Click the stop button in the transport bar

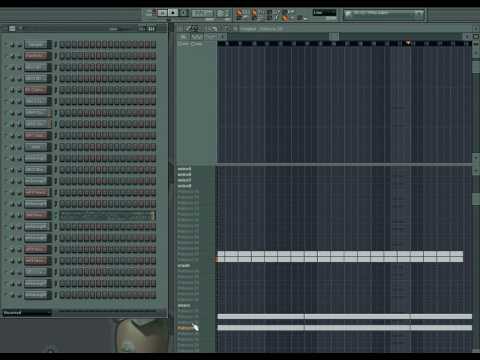(173, 13)
